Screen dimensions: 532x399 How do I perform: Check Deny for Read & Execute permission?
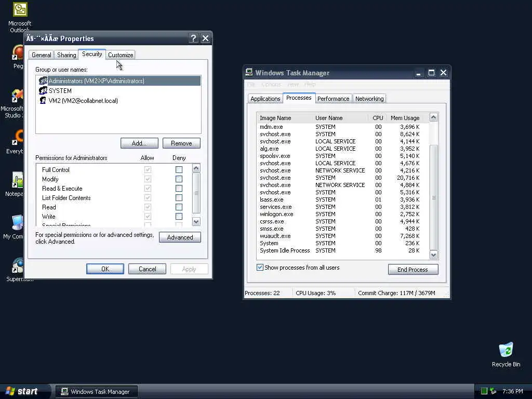coord(179,188)
